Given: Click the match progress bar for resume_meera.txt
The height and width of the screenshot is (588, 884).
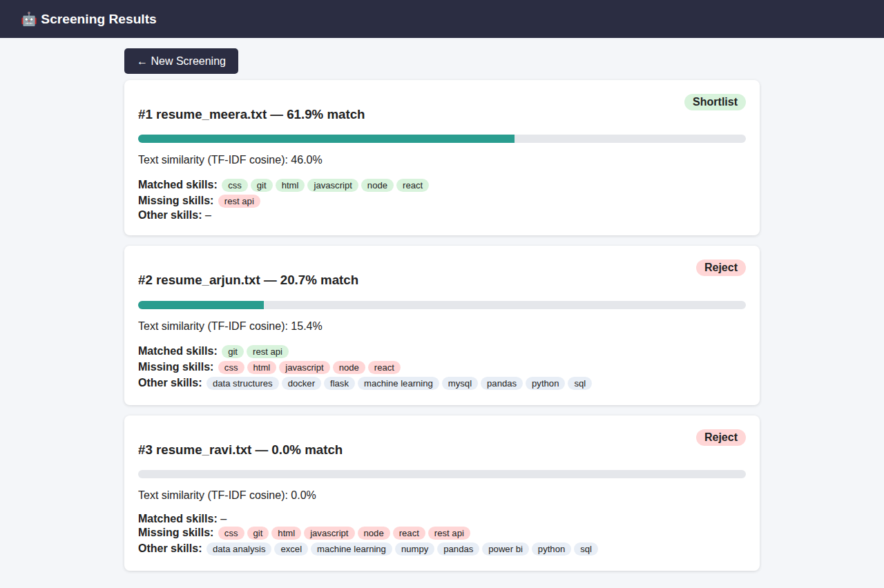Looking at the screenshot, I should click(x=442, y=139).
